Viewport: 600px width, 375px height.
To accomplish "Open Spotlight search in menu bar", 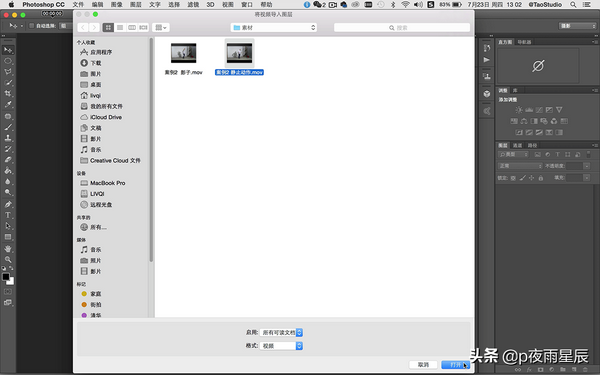I will [x=573, y=5].
